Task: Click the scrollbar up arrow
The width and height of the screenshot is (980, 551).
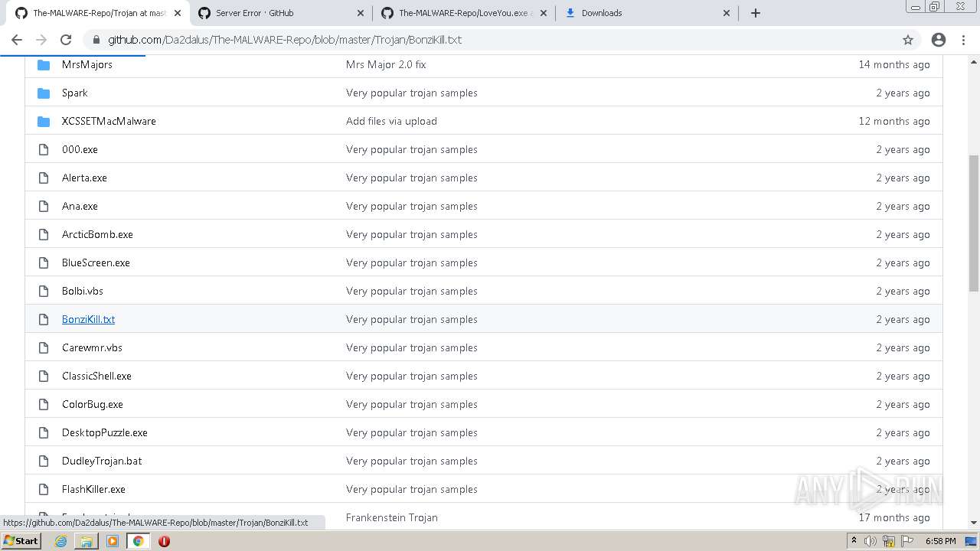Action: coord(974,60)
